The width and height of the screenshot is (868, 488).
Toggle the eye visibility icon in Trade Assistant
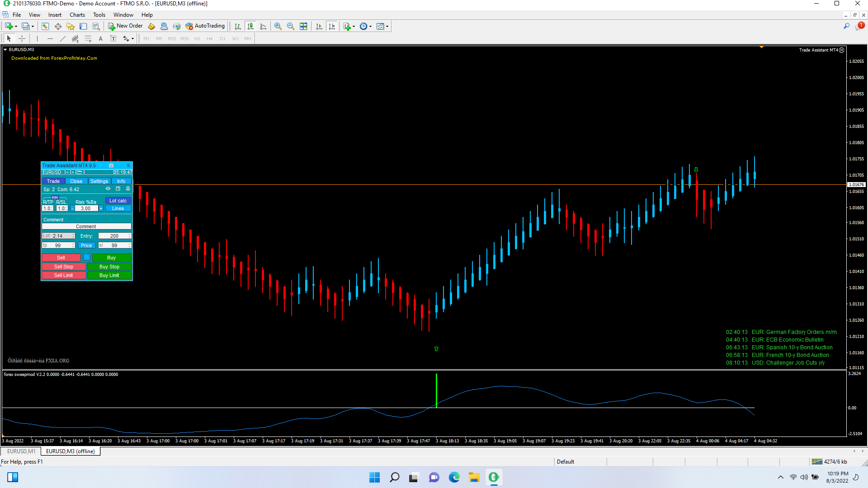click(108, 189)
